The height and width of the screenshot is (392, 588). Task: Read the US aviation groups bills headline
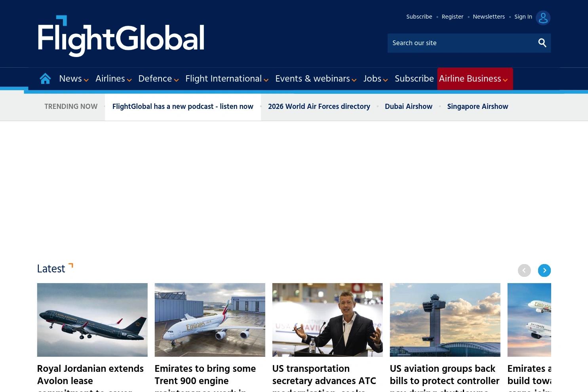[445, 378]
